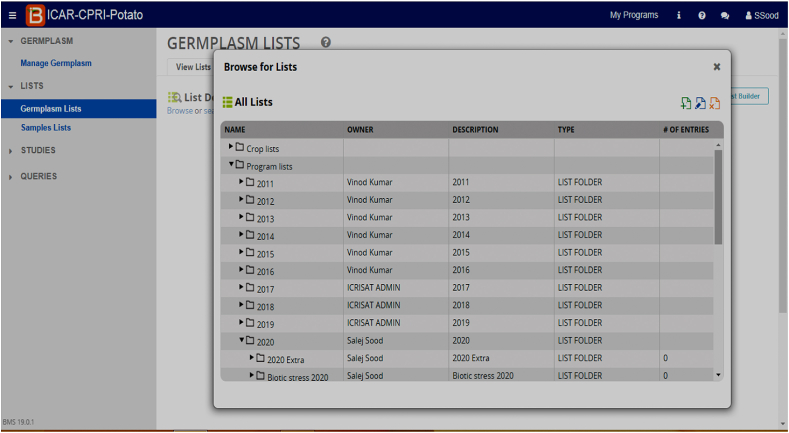The width and height of the screenshot is (789, 433).
Task: Select Samples Lists in sidebar
Action: pyautogui.click(x=46, y=128)
